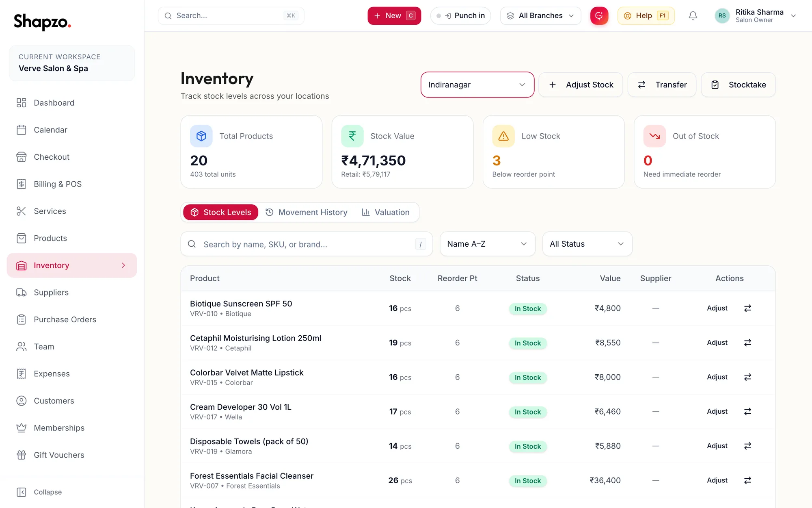Switch to Movement History tab
The width and height of the screenshot is (812, 508).
click(307, 213)
